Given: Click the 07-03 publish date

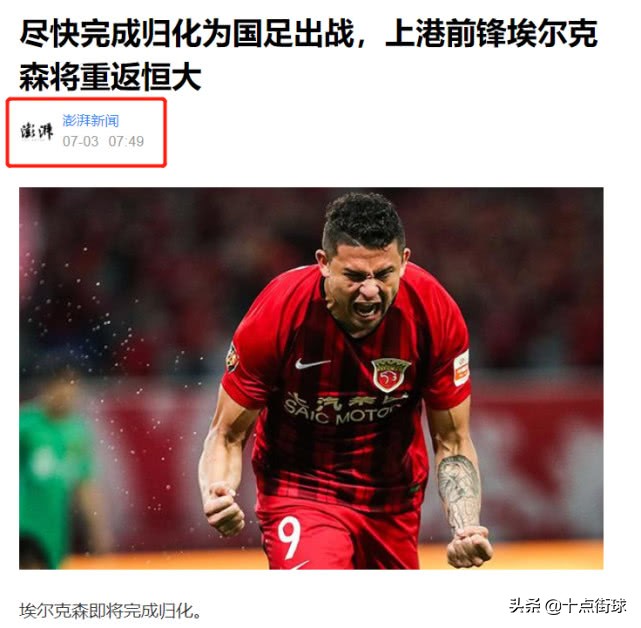Looking at the screenshot, I should (x=81, y=141).
